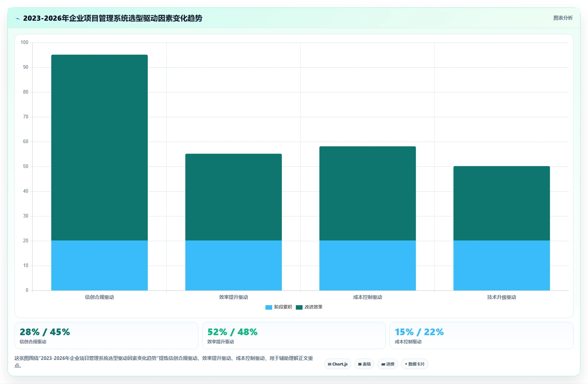Click the y-axis tick label 80
The width and height of the screenshot is (588, 384).
pyautogui.click(x=26, y=92)
